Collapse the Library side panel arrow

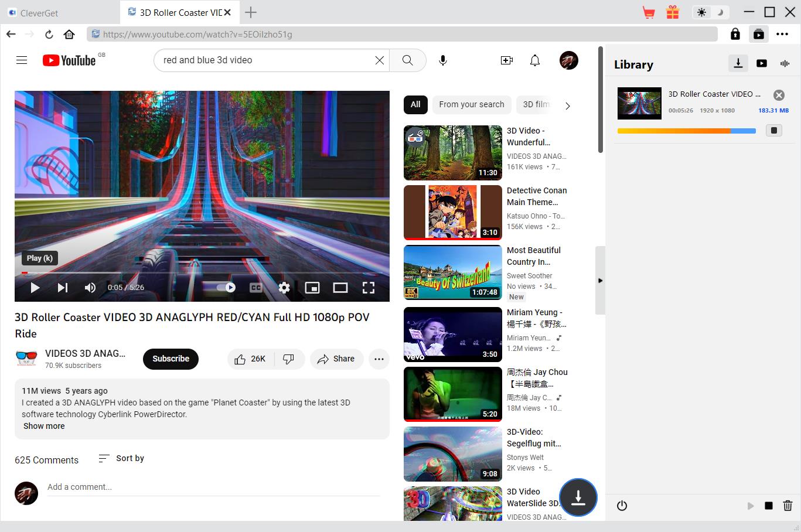pyautogui.click(x=600, y=281)
